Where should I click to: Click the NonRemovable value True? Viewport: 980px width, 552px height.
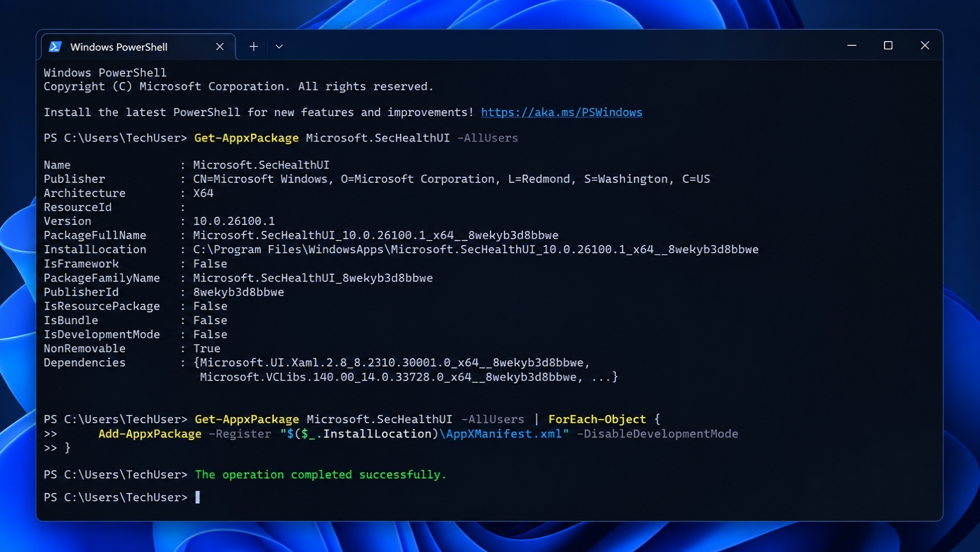(x=207, y=348)
